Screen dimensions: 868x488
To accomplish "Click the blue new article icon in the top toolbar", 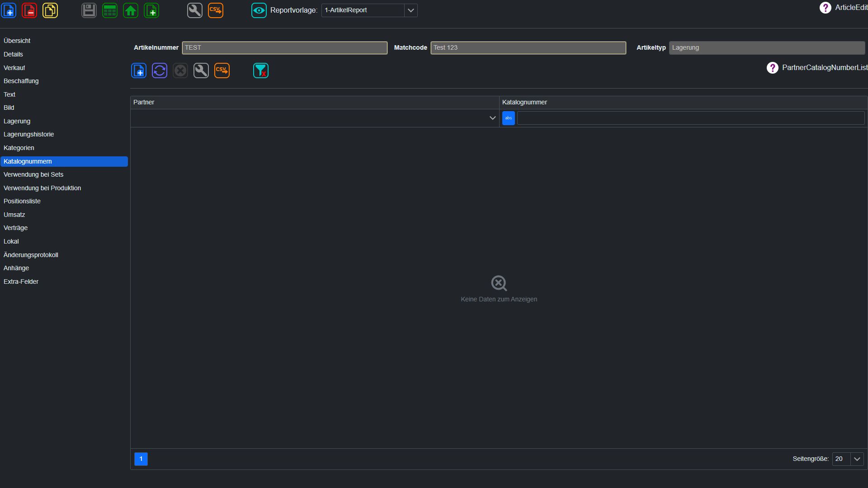I will pyautogui.click(x=9, y=10).
